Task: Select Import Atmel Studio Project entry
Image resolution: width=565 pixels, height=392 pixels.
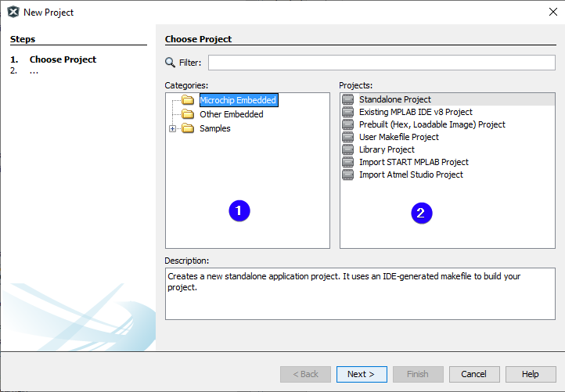Action: (x=411, y=174)
